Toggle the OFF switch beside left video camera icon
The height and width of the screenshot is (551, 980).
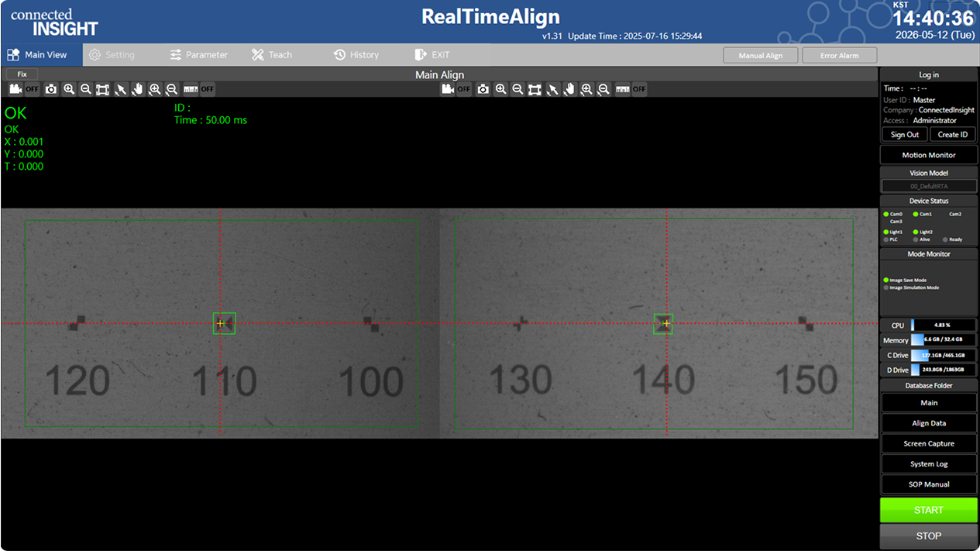(x=32, y=89)
